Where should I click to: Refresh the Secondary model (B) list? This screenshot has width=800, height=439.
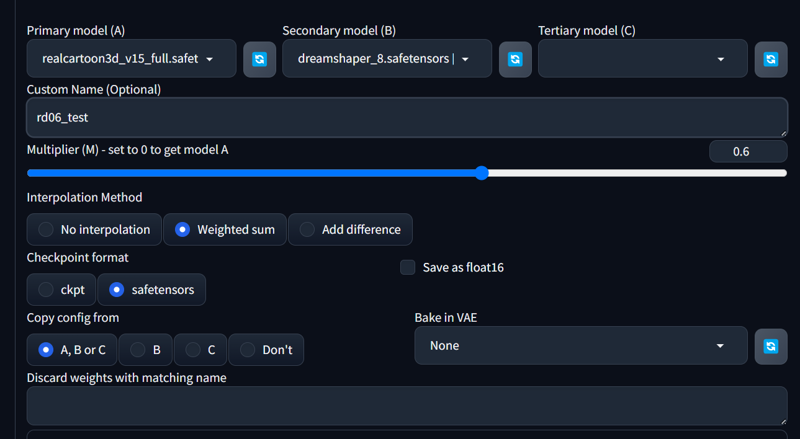pos(515,59)
